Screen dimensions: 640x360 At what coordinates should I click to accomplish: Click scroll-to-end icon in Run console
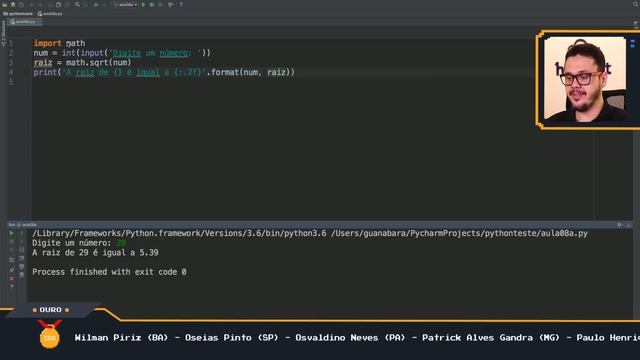pos(22,258)
